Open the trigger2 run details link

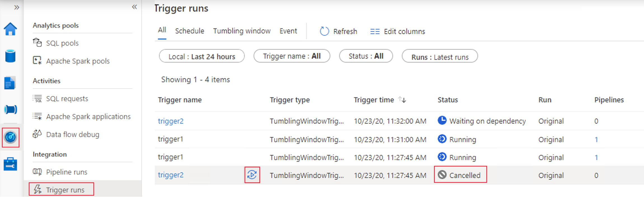coord(170,121)
